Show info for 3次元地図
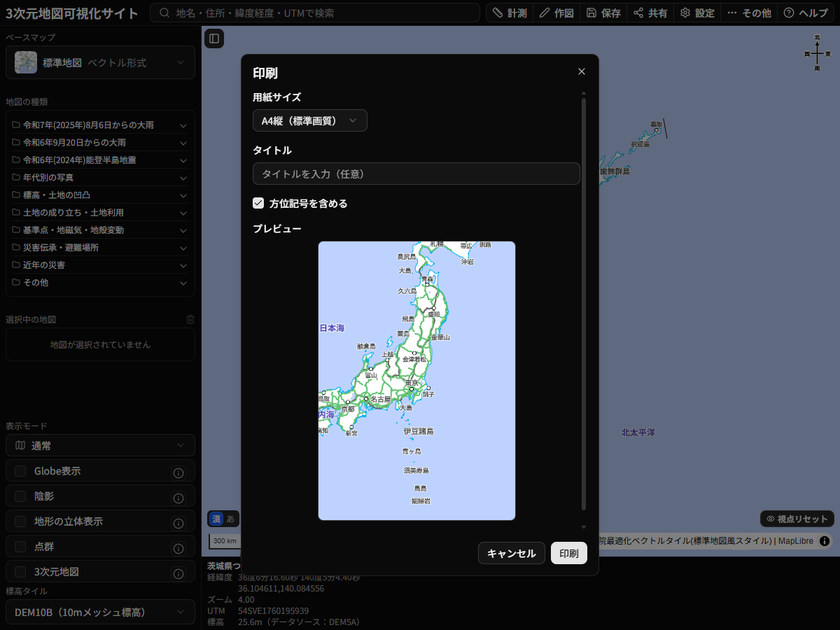 (178, 574)
